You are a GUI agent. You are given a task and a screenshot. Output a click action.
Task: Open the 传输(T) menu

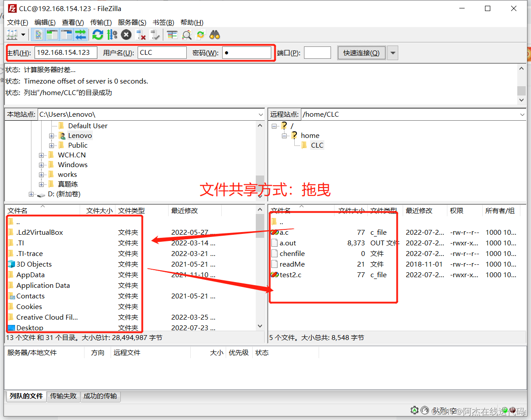(101, 22)
